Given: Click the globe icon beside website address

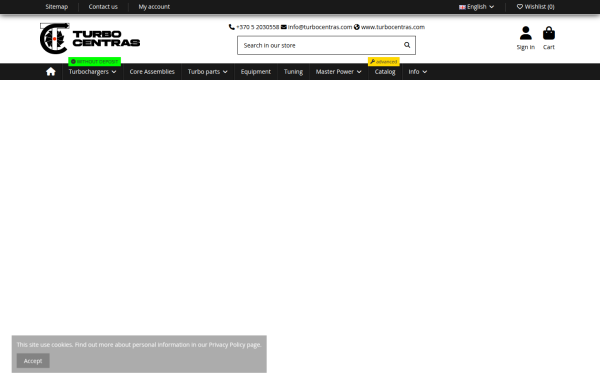Looking at the screenshot, I should [357, 27].
